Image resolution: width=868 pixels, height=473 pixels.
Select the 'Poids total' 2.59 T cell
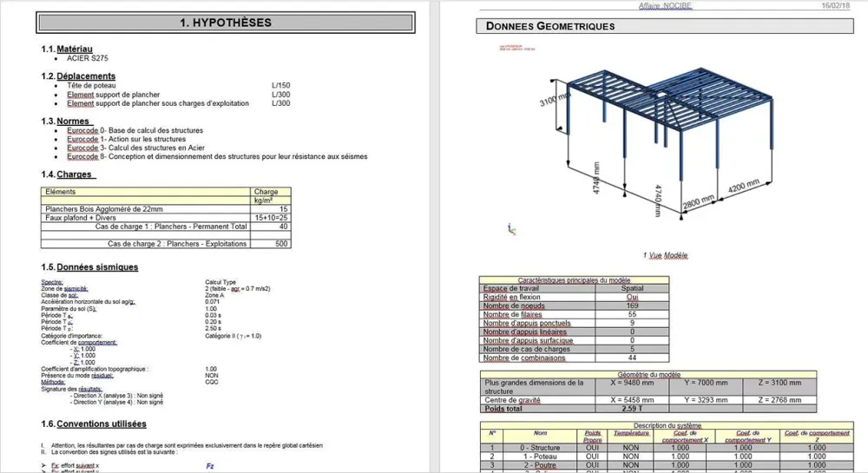[x=632, y=408]
